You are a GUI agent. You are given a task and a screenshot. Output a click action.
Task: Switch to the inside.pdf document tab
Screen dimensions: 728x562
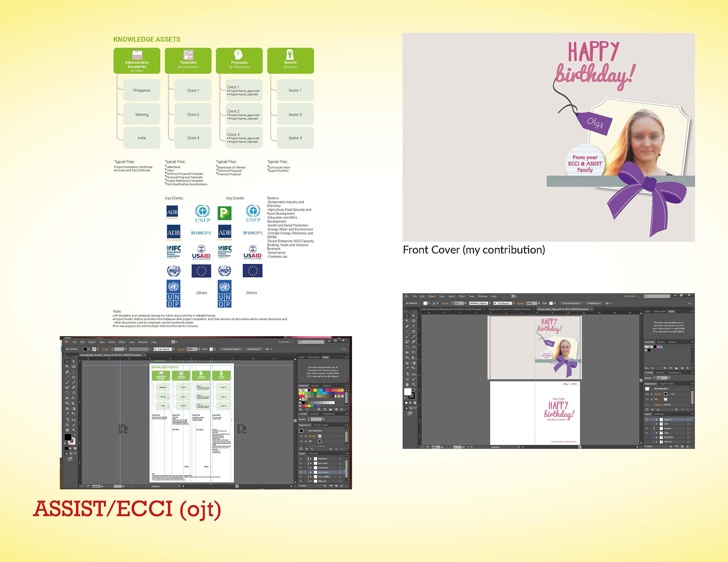pyautogui.click(x=509, y=309)
